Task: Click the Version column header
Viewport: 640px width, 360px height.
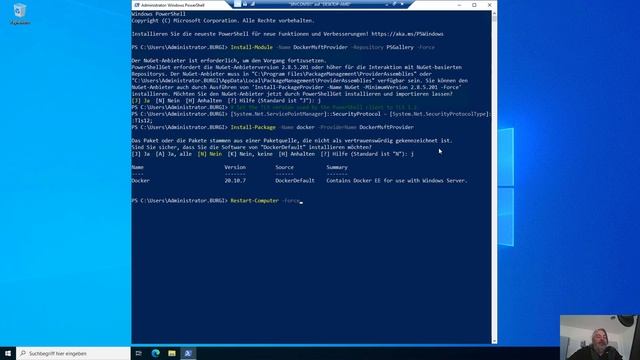Action: [235, 167]
